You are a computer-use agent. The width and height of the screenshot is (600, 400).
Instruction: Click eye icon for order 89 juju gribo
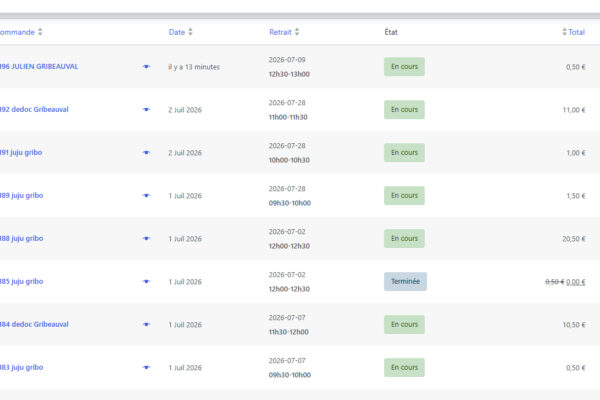click(146, 196)
